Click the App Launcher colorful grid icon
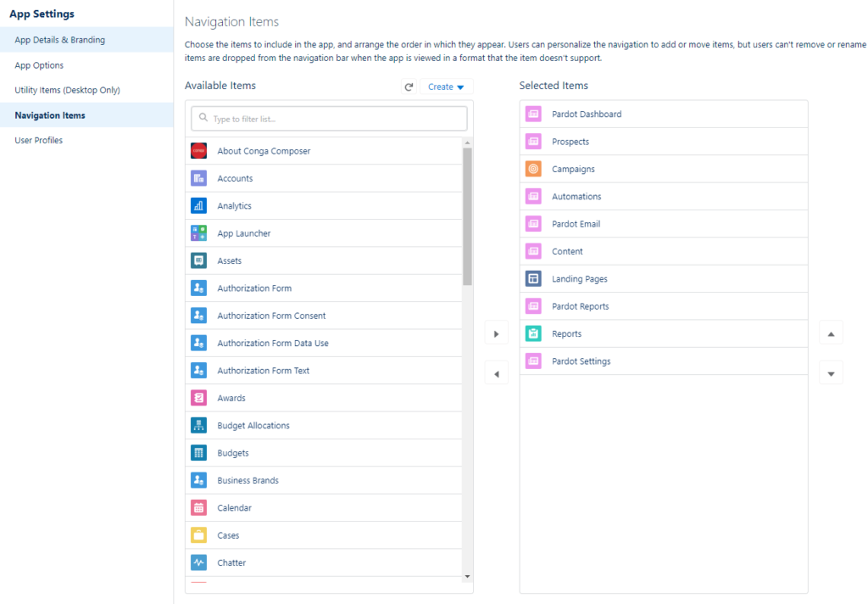The image size is (868, 604). pos(198,233)
